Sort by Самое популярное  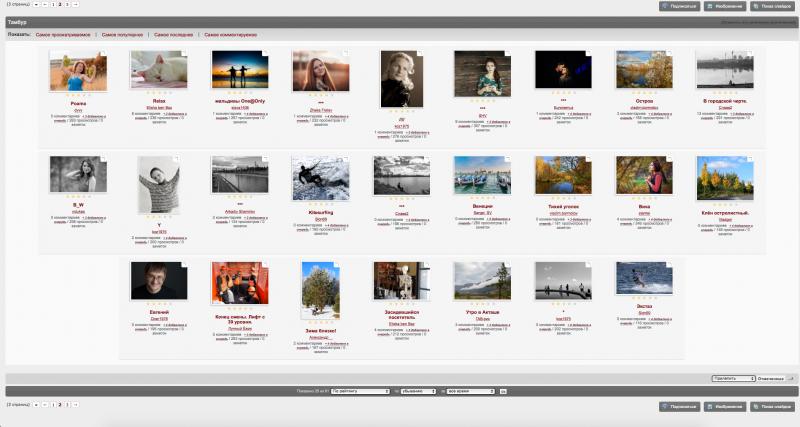(x=122, y=35)
